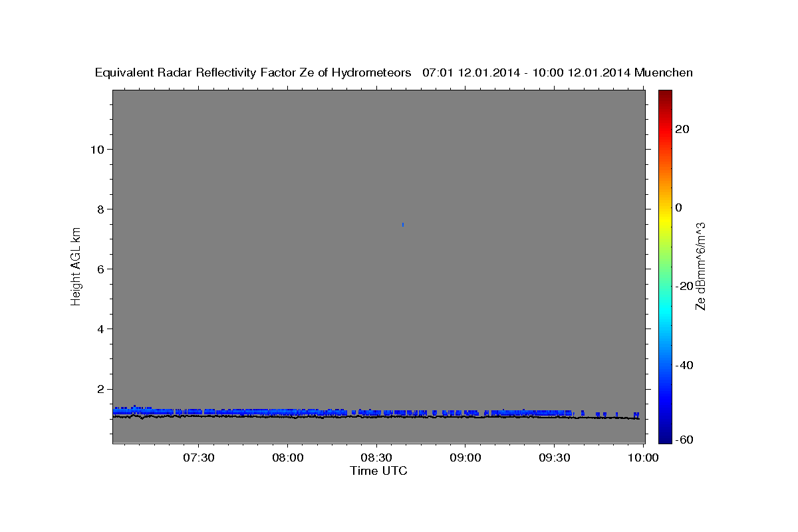Click the 08:30 time tick label

pos(376,458)
